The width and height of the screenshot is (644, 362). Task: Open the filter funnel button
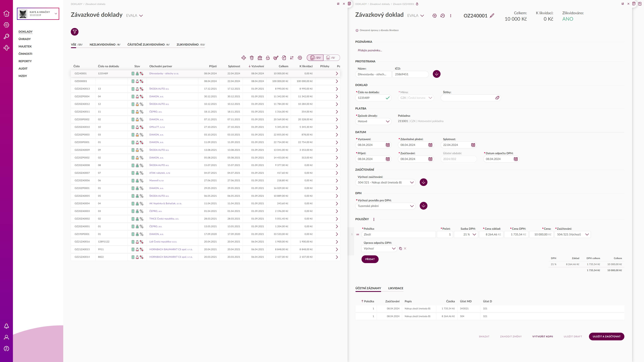coord(74,32)
